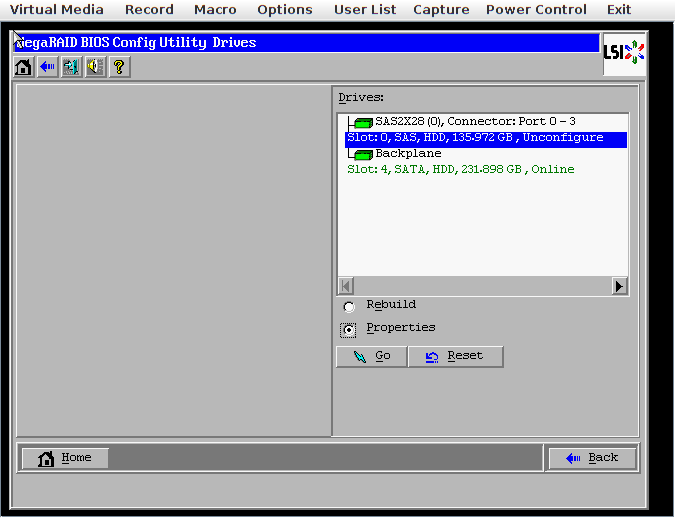The height and width of the screenshot is (518, 675).
Task: Select the Properties radio button
Action: pyautogui.click(x=349, y=330)
